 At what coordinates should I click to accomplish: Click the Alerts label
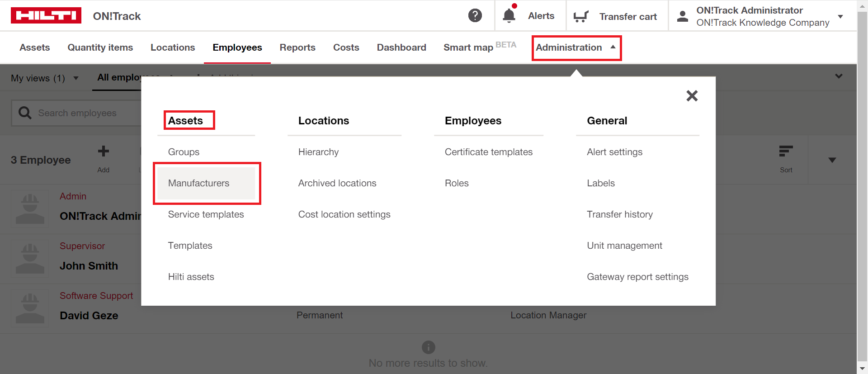pyautogui.click(x=541, y=16)
